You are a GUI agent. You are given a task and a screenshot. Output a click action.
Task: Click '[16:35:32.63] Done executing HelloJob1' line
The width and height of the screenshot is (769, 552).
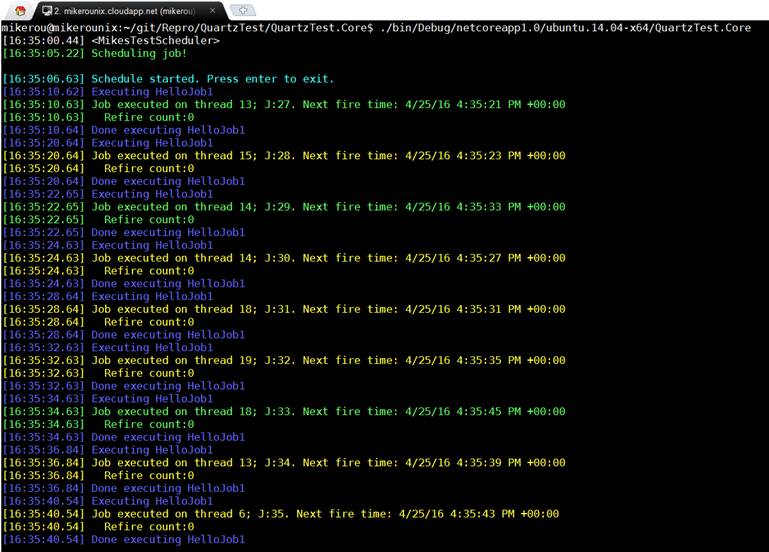tap(124, 385)
